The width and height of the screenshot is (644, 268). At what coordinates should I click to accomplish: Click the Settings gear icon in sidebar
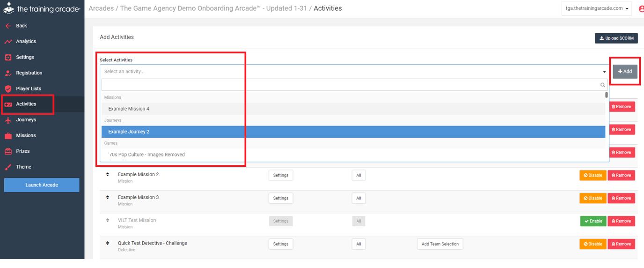tap(8, 57)
